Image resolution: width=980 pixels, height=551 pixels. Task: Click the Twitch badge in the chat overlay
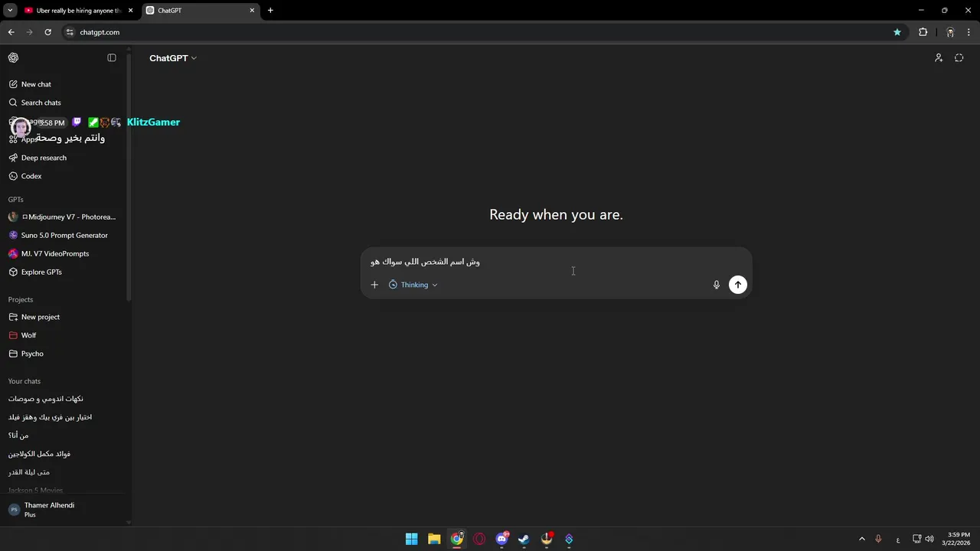[77, 122]
